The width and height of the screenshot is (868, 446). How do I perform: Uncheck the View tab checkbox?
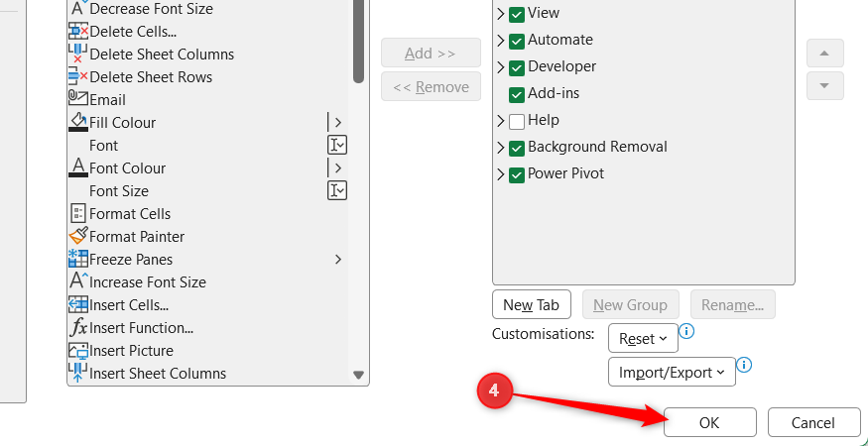tap(517, 14)
